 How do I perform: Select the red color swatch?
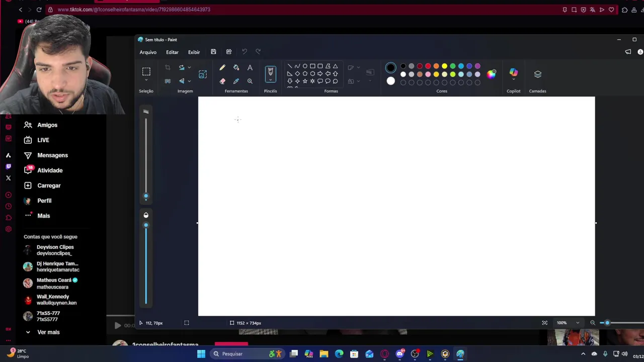click(428, 66)
